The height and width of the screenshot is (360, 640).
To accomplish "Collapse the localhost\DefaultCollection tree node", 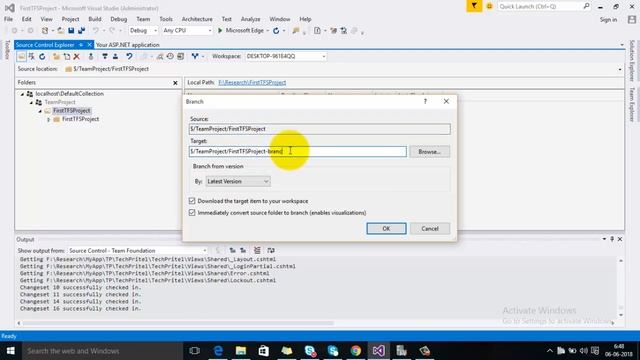I will [22, 94].
